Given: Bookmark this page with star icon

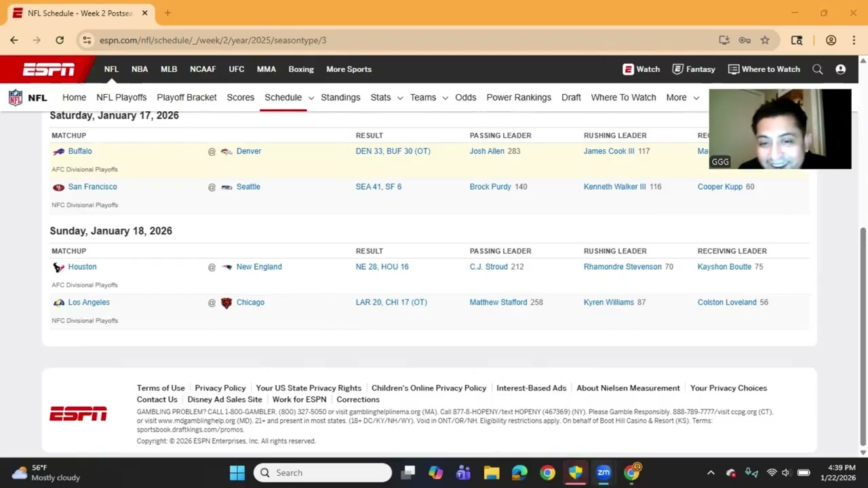Looking at the screenshot, I should tap(765, 40).
